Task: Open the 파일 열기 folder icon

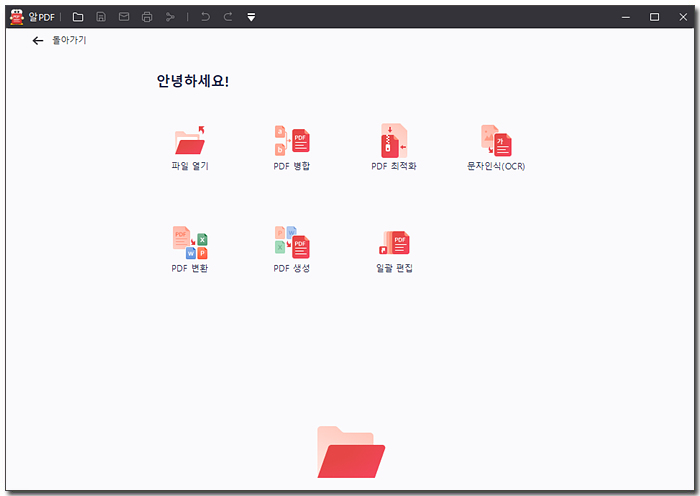Action: [x=190, y=140]
